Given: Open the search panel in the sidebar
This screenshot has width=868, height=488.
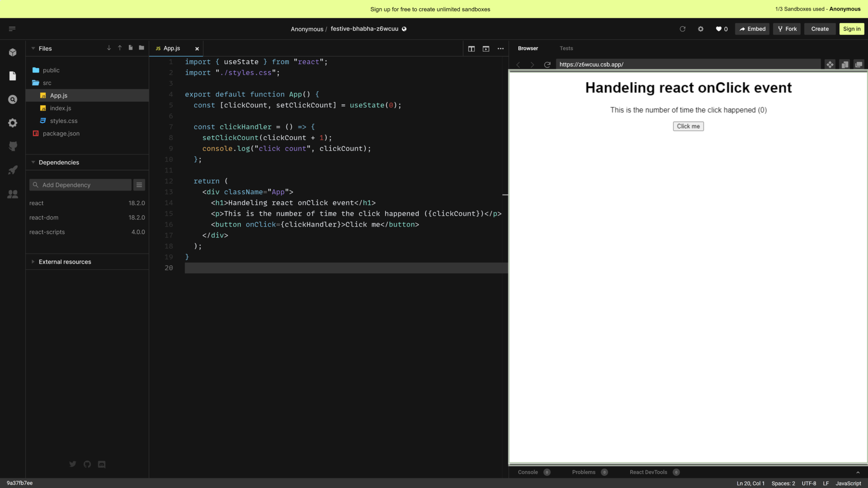Looking at the screenshot, I should point(12,99).
